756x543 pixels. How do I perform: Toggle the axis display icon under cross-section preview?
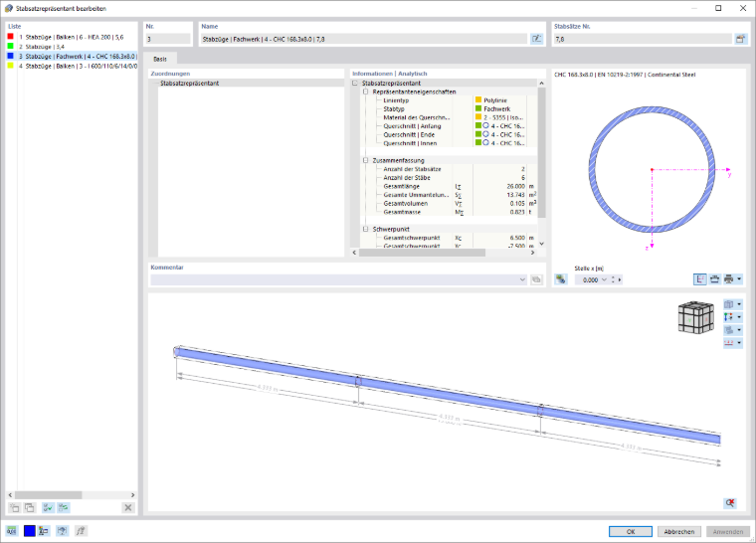click(700, 279)
